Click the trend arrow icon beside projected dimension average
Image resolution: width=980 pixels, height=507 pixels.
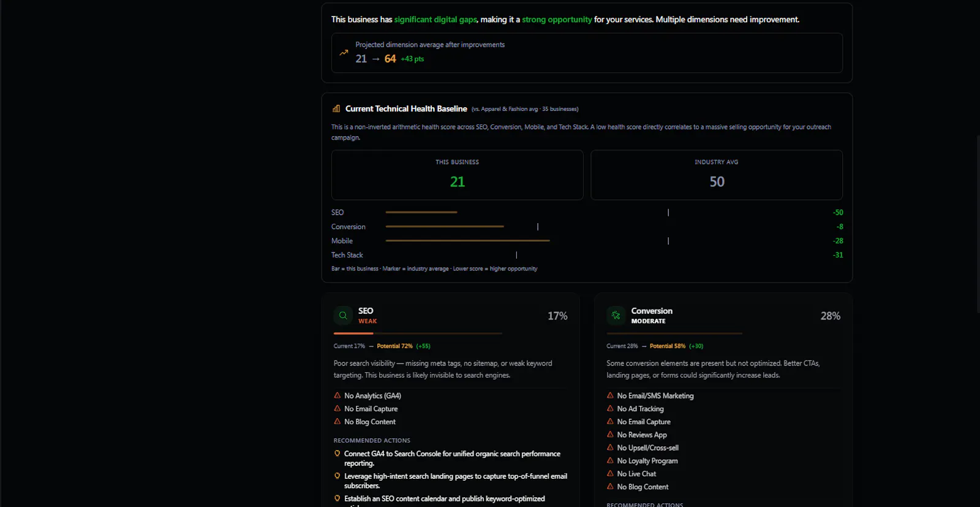pos(344,53)
